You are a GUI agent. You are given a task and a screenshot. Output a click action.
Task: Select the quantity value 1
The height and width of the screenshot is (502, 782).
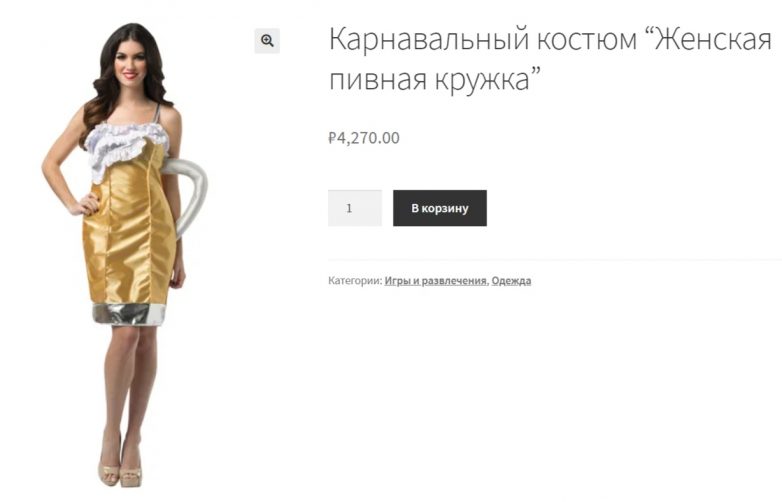click(x=349, y=208)
